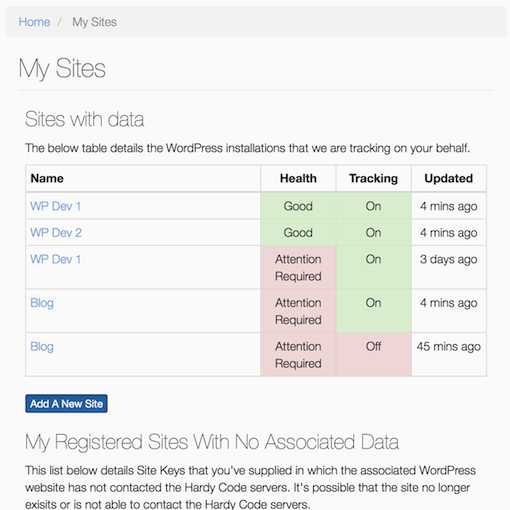510x510 pixels.
Task: Open the WP Dev 1 site updated 3 days ago
Action: point(55,259)
